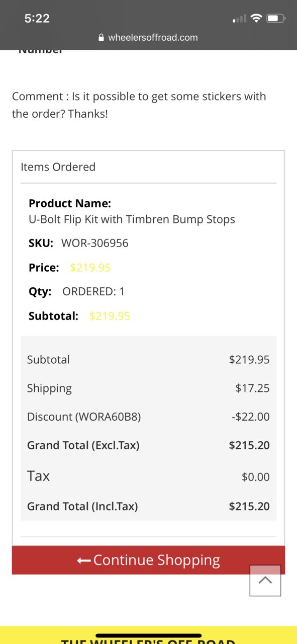Tap the padlock icon in the address bar
The height and width of the screenshot is (644, 297).
coord(102,38)
